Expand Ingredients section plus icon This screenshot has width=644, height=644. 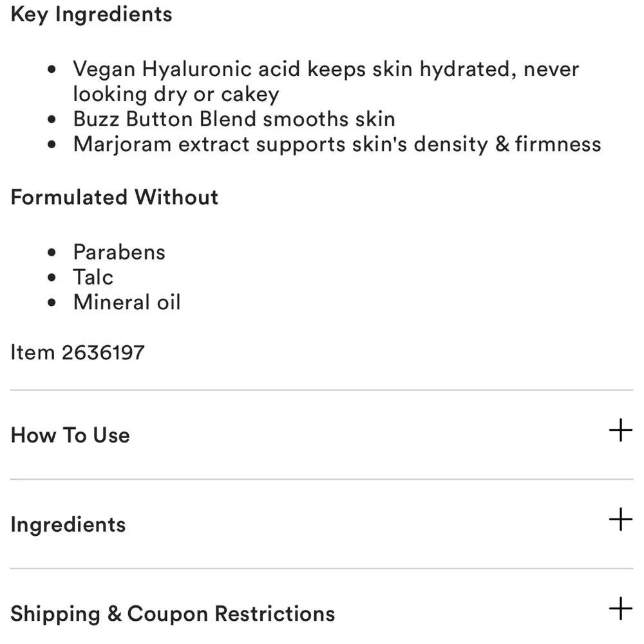pos(620,519)
